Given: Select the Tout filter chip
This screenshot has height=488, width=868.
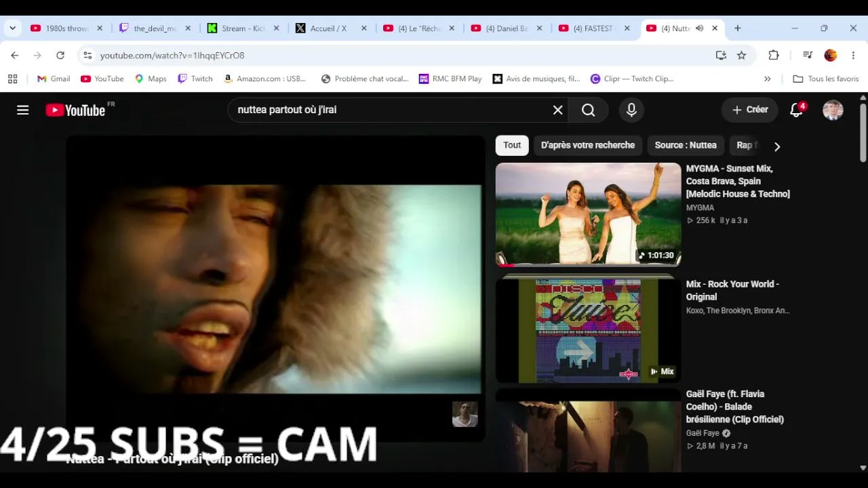Looking at the screenshot, I should [512, 145].
